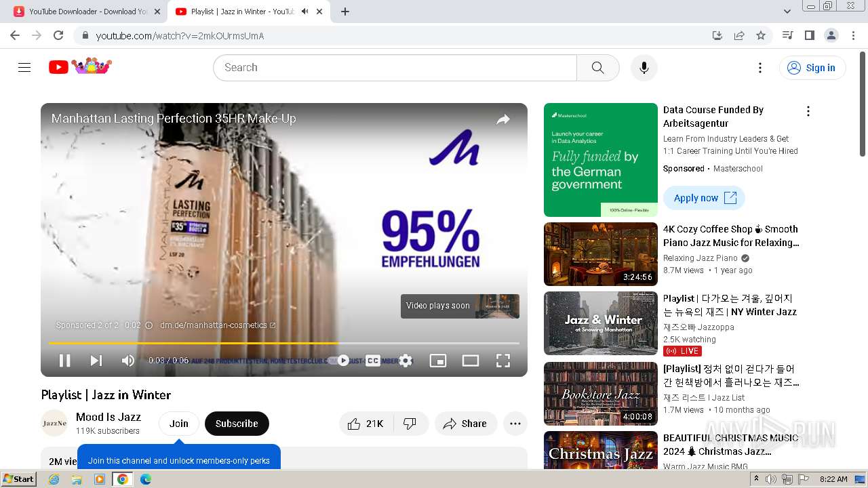This screenshot has height=488, width=868.
Task: Mute tab via speaker icon
Action: click(x=305, y=12)
